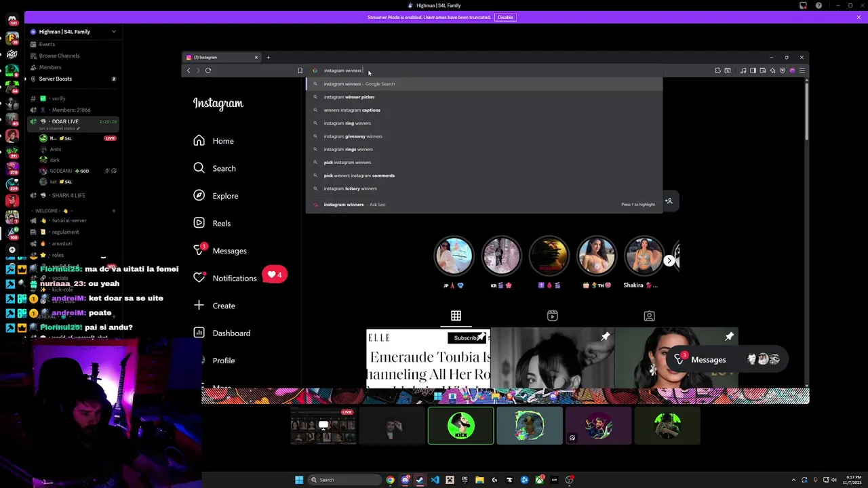Open Google Chrome from taskbar
Screen dimensions: 868x488
(x=390, y=480)
